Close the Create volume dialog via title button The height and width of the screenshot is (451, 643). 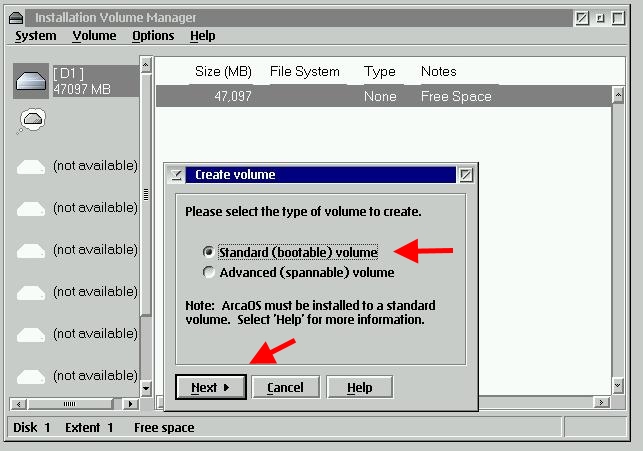click(x=466, y=175)
